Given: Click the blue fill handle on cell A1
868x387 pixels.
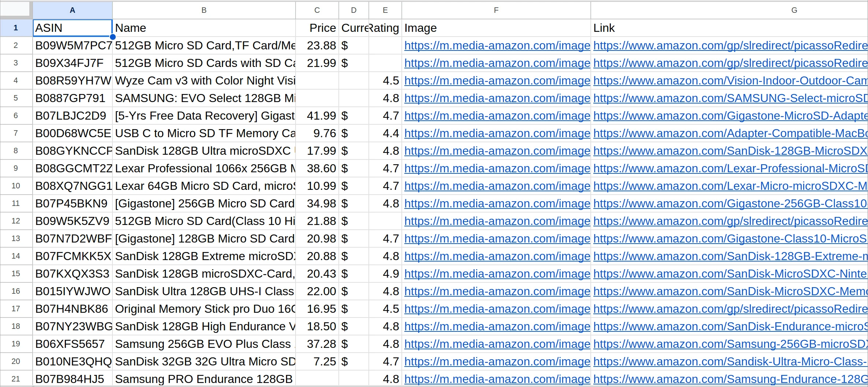Looking at the screenshot, I should pyautogui.click(x=113, y=37).
